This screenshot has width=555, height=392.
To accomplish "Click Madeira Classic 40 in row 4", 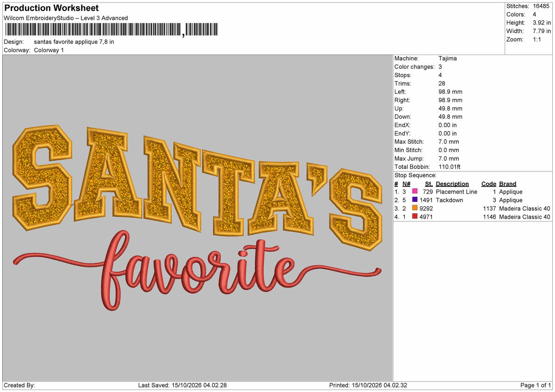I will pyautogui.click(x=525, y=216).
